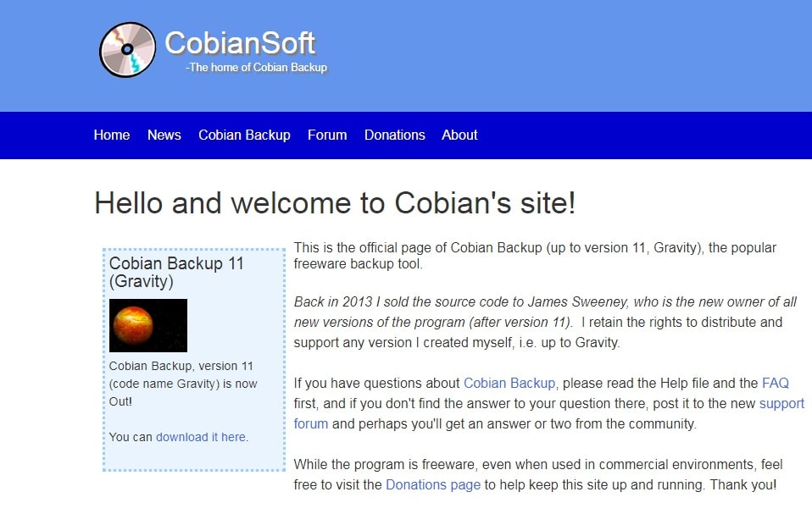Image resolution: width=812 pixels, height=514 pixels.
Task: Visit the Donations page link
Action: point(433,484)
